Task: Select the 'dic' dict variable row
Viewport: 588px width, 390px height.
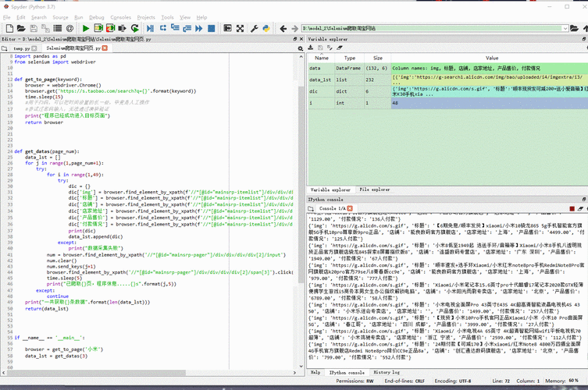Action: coord(447,91)
